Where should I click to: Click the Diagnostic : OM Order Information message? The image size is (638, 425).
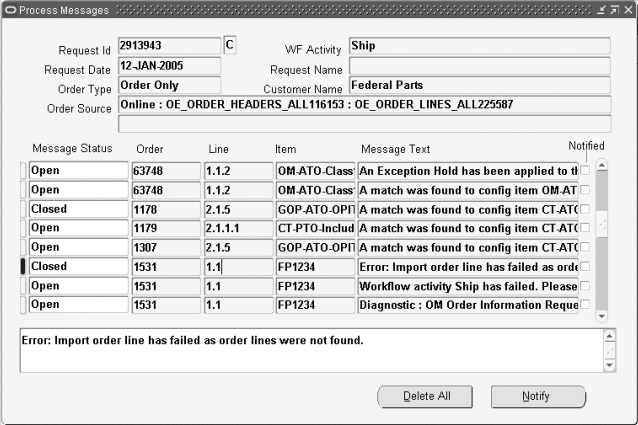tap(468, 305)
